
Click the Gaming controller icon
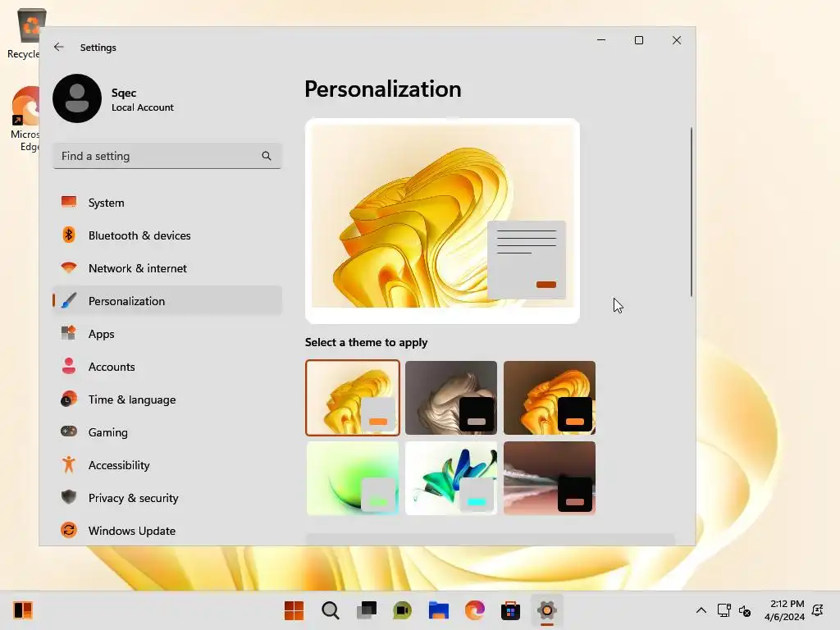coord(69,431)
